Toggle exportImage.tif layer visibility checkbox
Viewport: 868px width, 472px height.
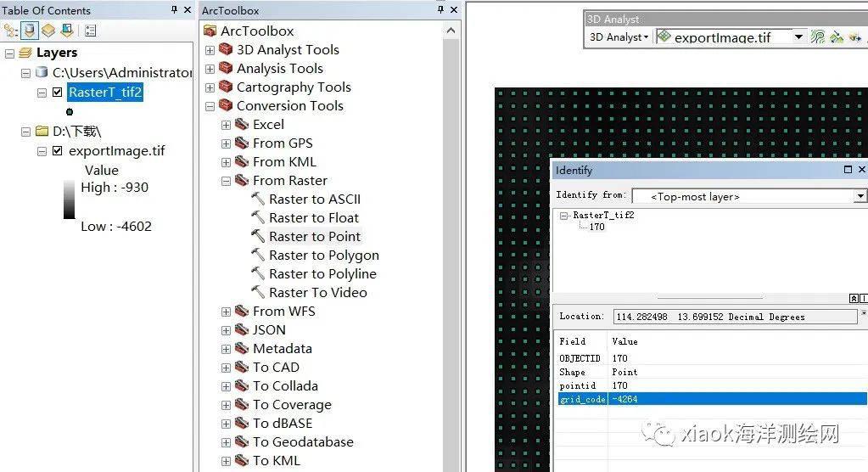pyautogui.click(x=58, y=151)
